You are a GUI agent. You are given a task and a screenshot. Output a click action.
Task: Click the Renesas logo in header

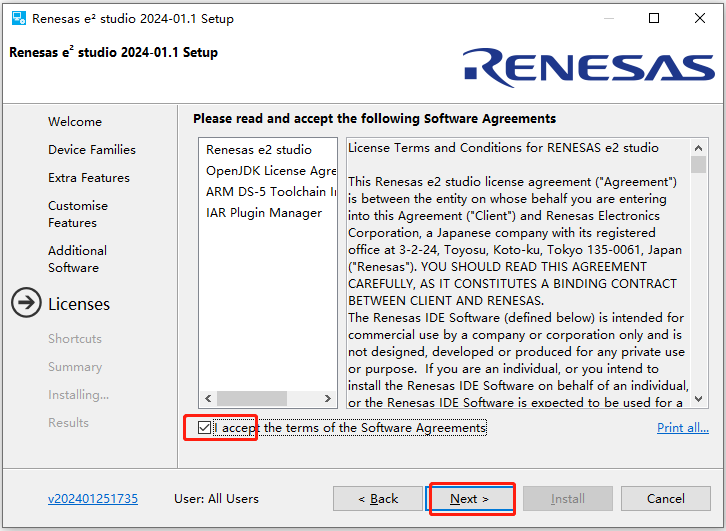click(588, 67)
